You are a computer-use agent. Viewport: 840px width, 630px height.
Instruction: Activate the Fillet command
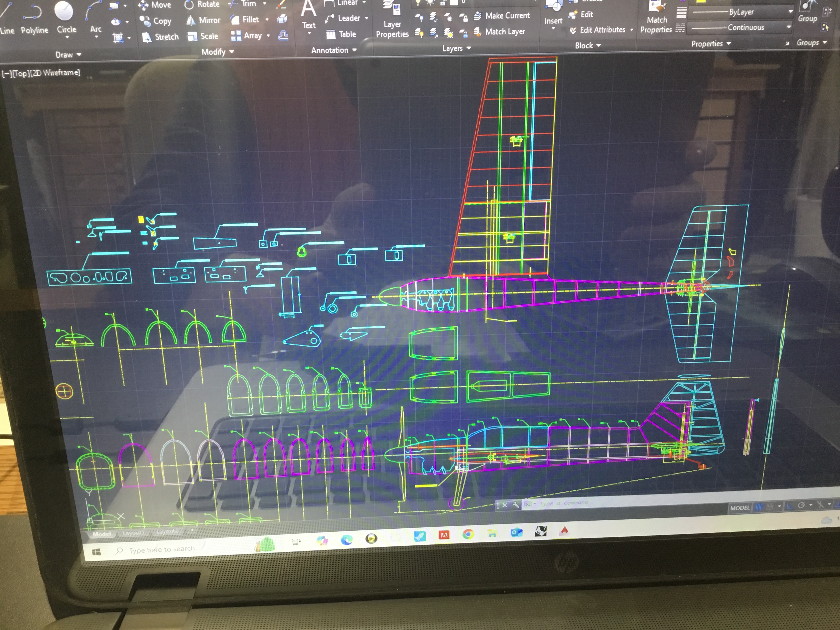pyautogui.click(x=245, y=19)
